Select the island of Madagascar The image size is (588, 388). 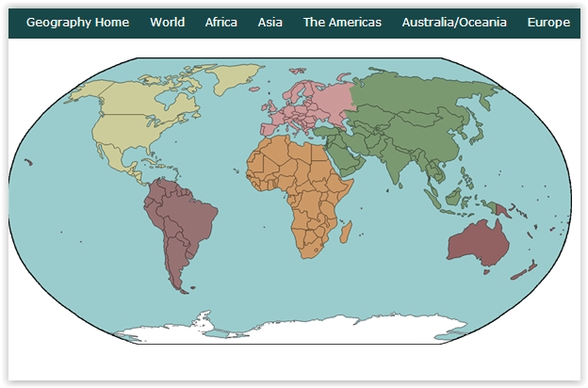346,232
